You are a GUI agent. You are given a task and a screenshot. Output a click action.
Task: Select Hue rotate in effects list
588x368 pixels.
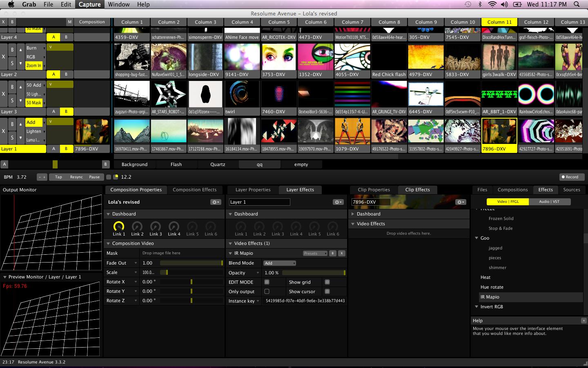coord(492,287)
